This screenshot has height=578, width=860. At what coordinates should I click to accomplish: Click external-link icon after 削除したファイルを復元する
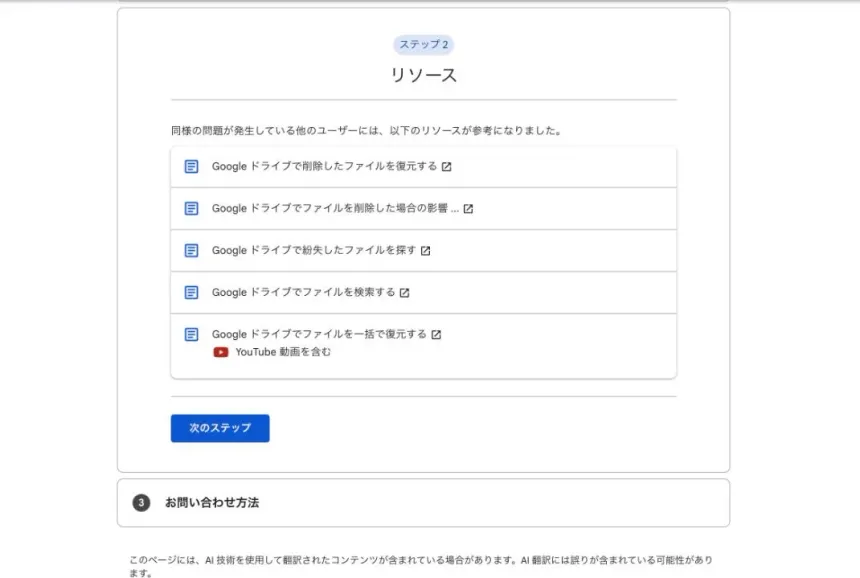coord(446,167)
